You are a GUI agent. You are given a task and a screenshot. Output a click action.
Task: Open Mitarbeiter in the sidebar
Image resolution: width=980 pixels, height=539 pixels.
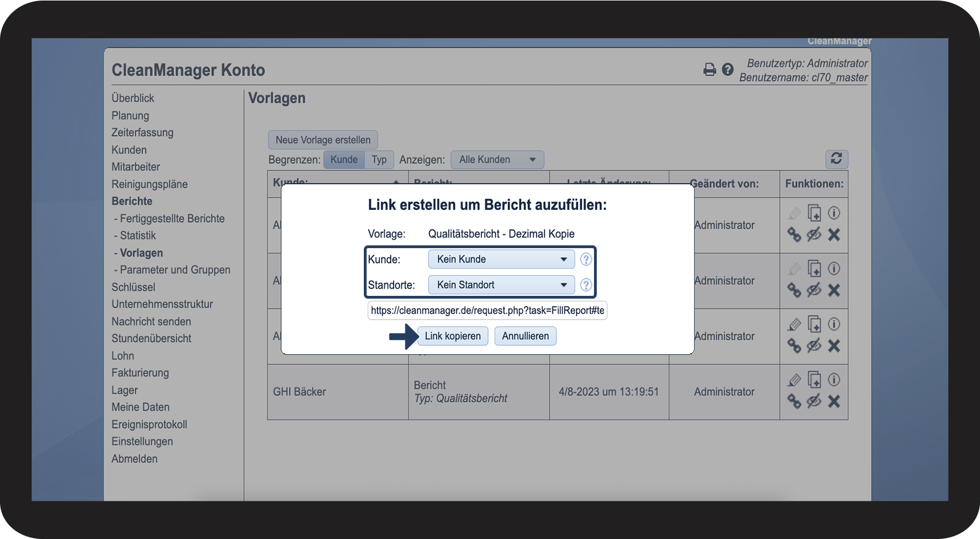(136, 167)
